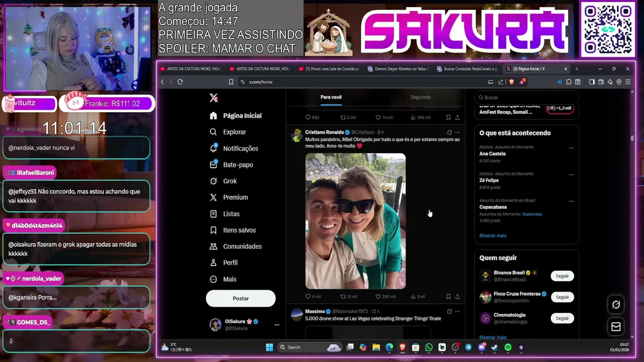This screenshot has height=362, width=644.
Task: Save Cristiano Ronaldo's post with bookmark icon
Action: tap(448, 297)
